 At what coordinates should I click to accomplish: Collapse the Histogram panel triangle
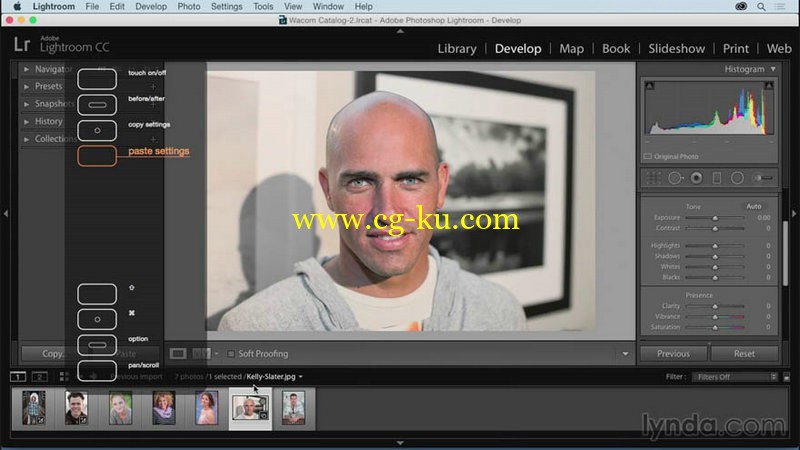[773, 69]
